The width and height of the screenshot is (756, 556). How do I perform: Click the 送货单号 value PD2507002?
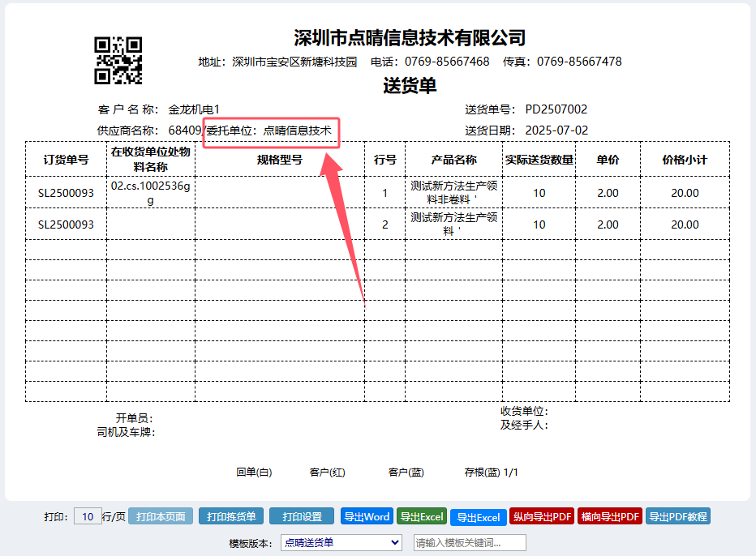click(x=556, y=109)
